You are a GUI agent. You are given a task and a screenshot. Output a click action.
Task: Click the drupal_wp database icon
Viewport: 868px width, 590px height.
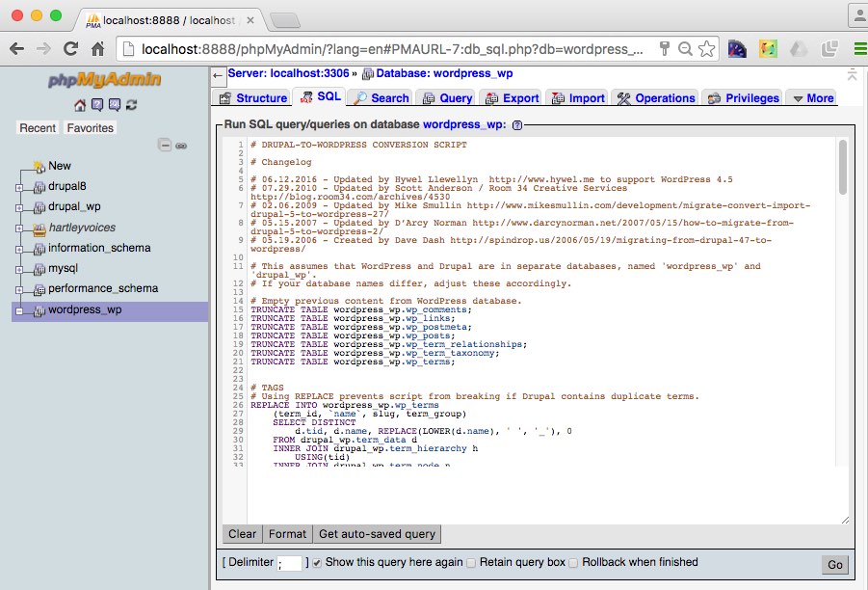click(x=39, y=207)
